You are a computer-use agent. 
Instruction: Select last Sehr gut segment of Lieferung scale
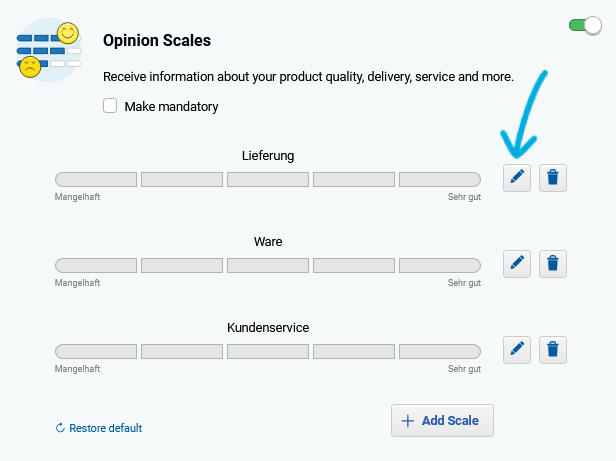[x=440, y=179]
